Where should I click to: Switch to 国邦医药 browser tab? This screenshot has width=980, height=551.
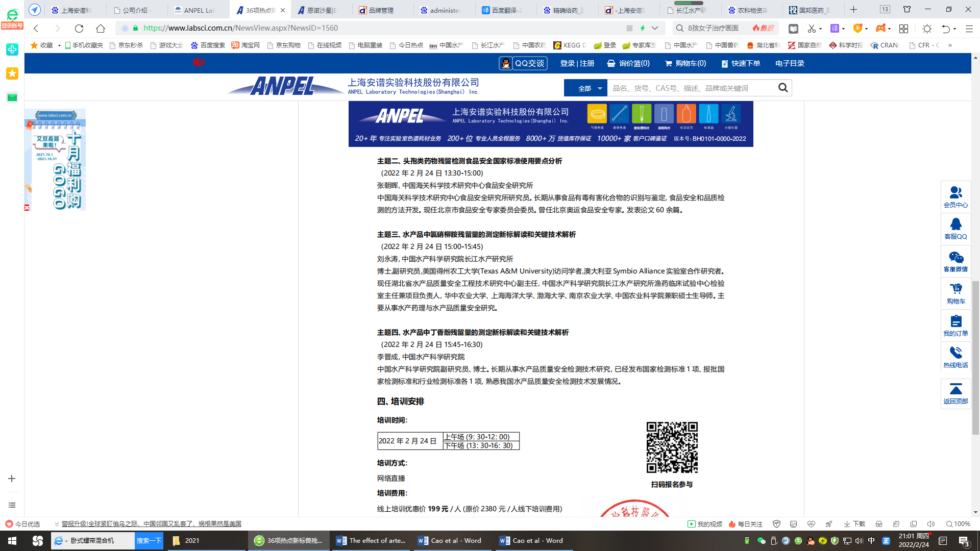point(814,10)
